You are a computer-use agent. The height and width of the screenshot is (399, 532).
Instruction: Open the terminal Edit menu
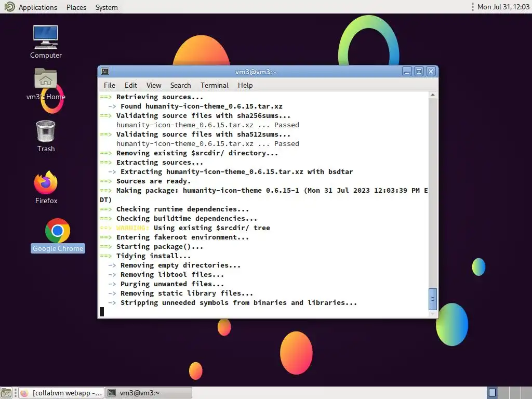point(130,85)
